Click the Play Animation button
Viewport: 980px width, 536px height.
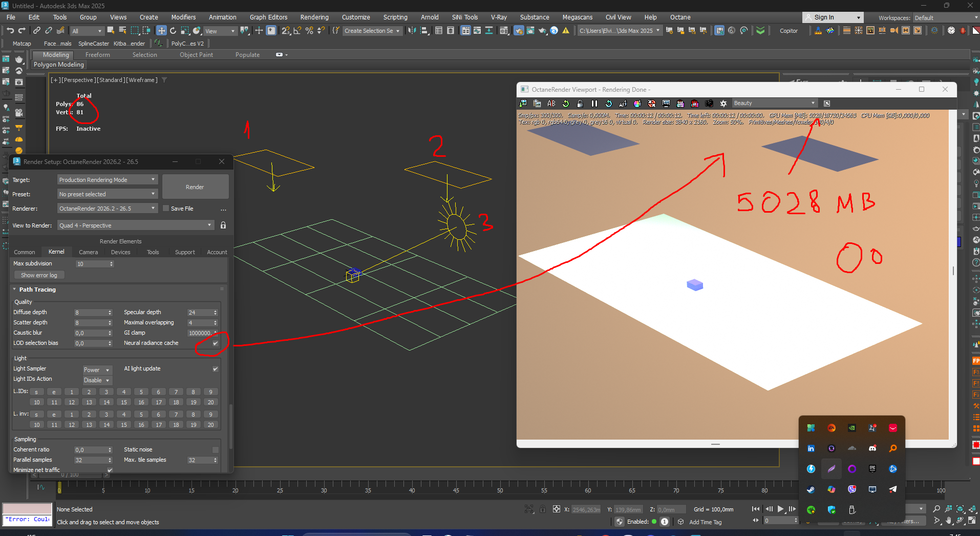click(780, 509)
